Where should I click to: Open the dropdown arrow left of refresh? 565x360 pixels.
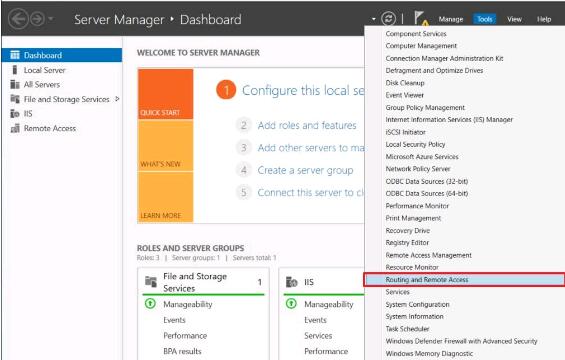pyautogui.click(x=374, y=19)
